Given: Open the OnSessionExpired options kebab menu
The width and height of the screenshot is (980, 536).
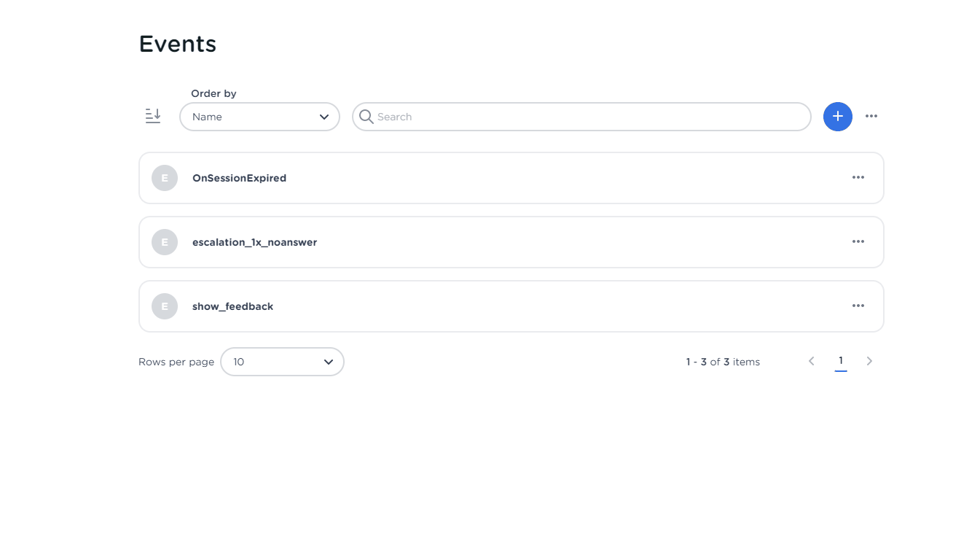Looking at the screenshot, I should [858, 177].
